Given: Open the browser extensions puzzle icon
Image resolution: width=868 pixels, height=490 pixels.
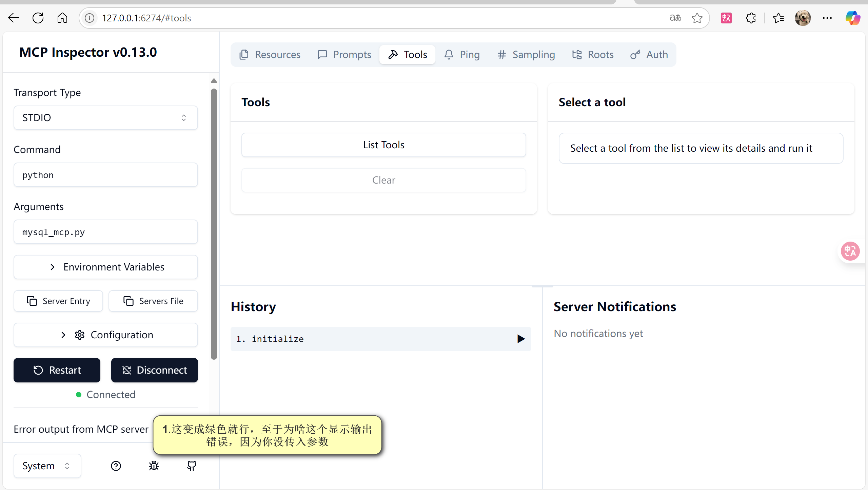Looking at the screenshot, I should [751, 18].
